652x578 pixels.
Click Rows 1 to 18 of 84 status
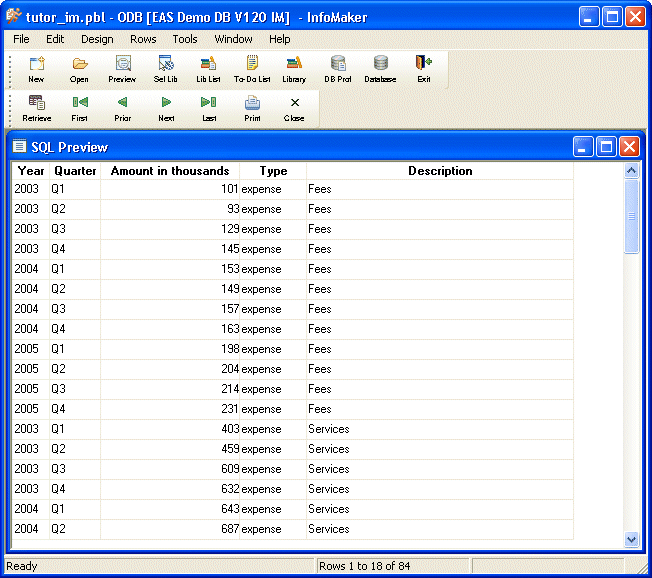coord(364,566)
